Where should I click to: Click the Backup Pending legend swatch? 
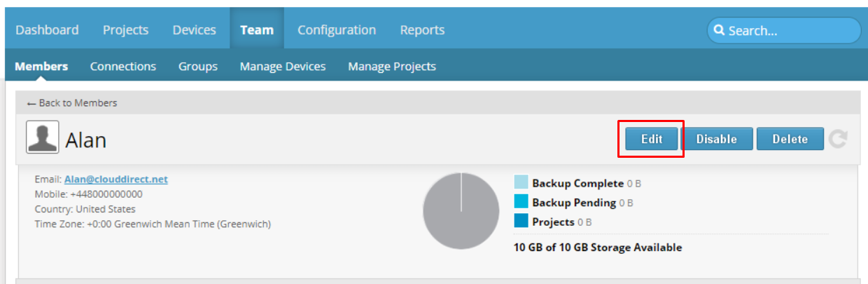[521, 202]
